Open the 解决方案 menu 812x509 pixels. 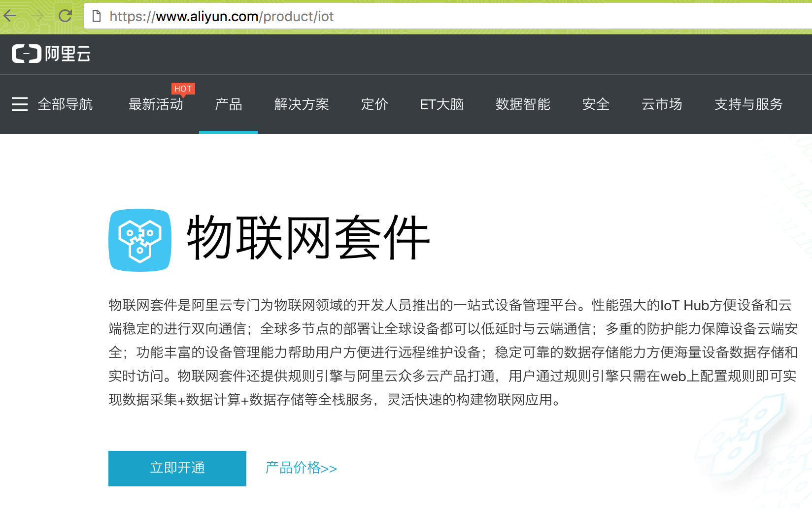302,104
